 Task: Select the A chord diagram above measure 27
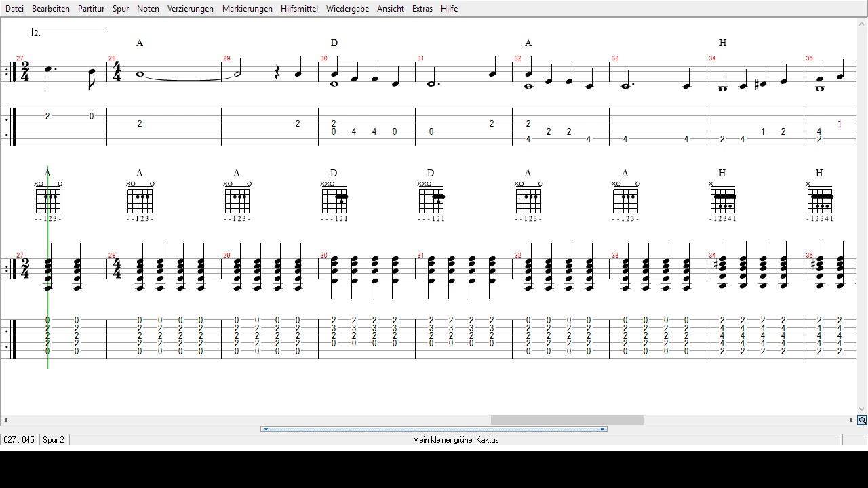pyautogui.click(x=48, y=201)
